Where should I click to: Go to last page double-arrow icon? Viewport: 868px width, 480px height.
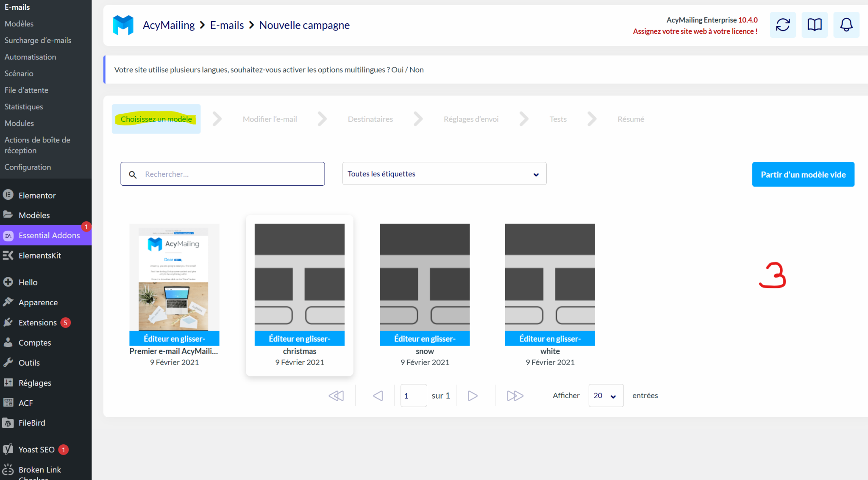tap(515, 396)
